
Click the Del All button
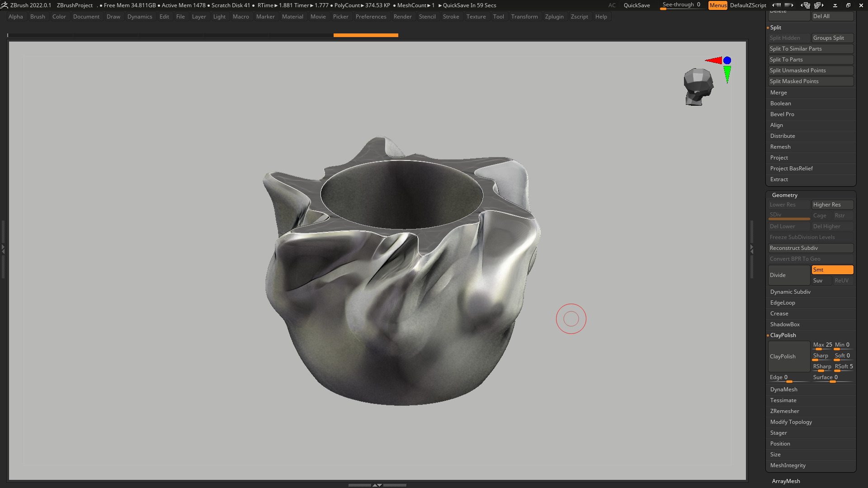pos(832,16)
